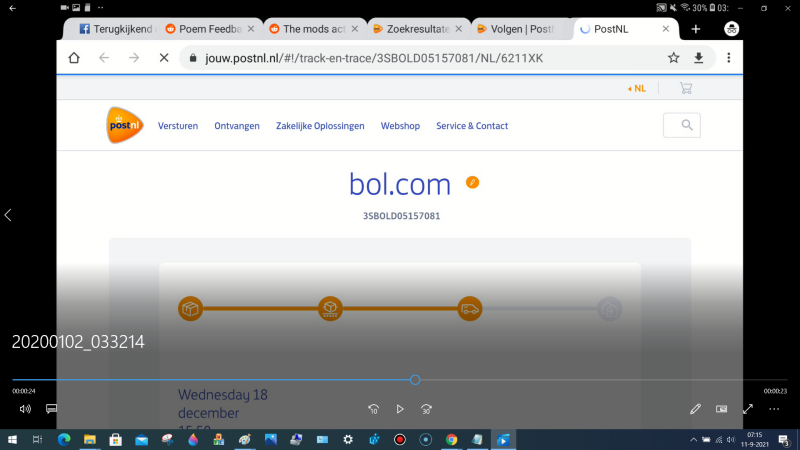Open the Ontvangen menu link

237,126
